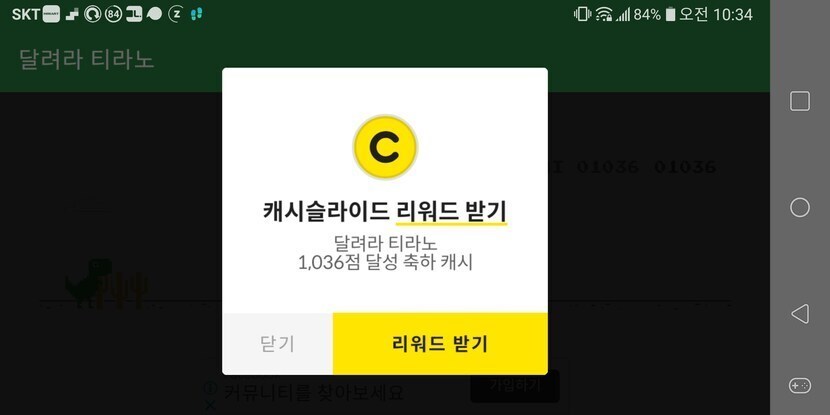Tap the 커뮤니티를 찾아보세요 ad text
Viewport: 830px width, 415px height.
313,393
